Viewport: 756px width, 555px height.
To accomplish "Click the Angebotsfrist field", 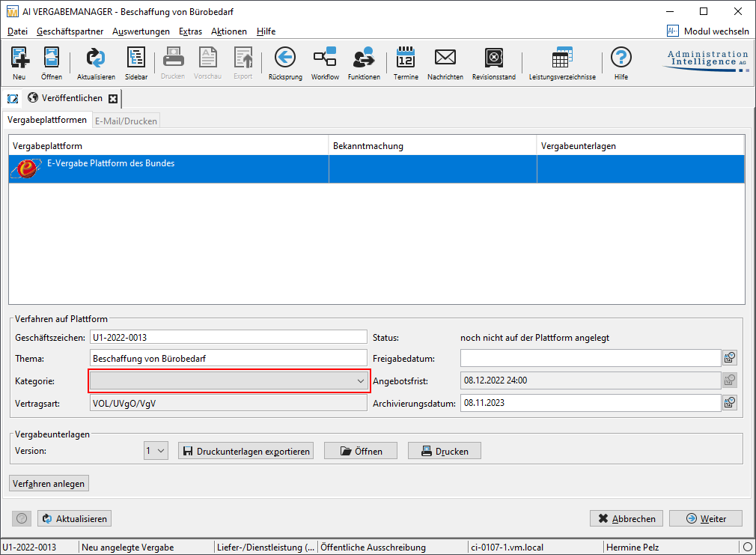I will click(x=591, y=380).
